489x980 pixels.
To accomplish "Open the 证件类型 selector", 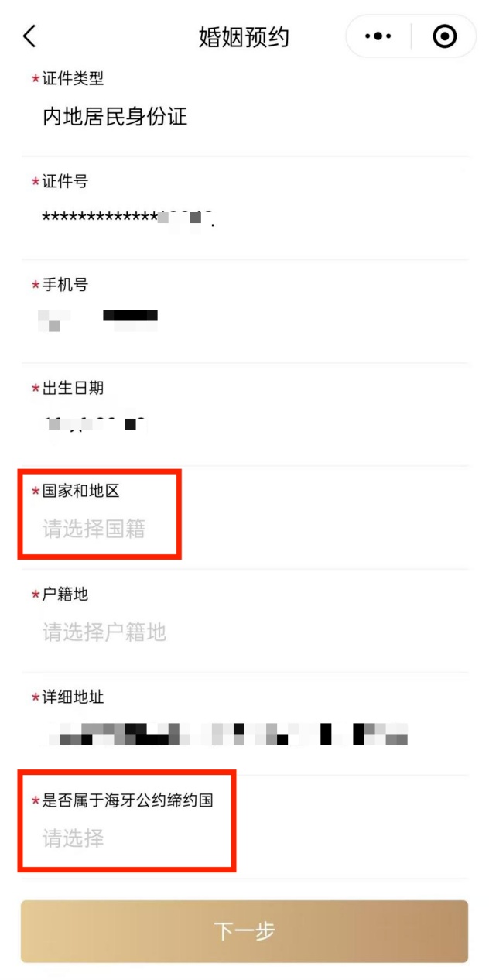I will [x=244, y=105].
